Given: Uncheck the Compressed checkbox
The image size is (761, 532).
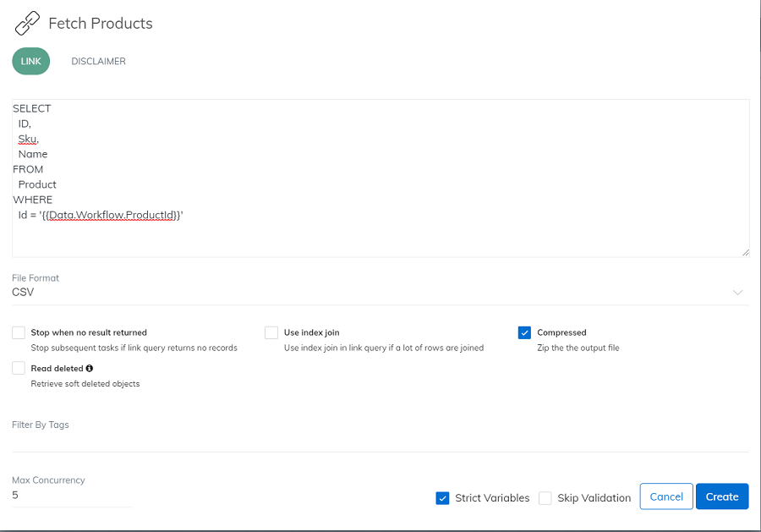Looking at the screenshot, I should point(524,332).
